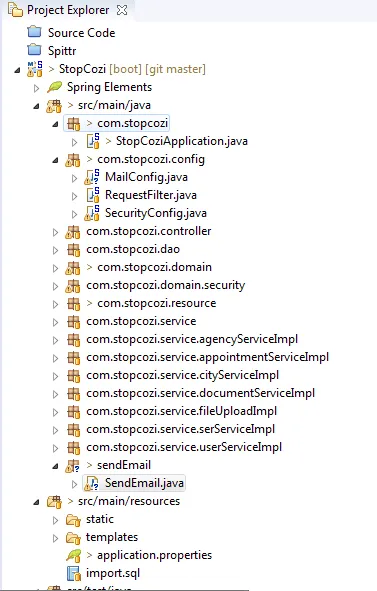Click the src/main/java source folder icon
377x591 pixels.
[x=54, y=106]
